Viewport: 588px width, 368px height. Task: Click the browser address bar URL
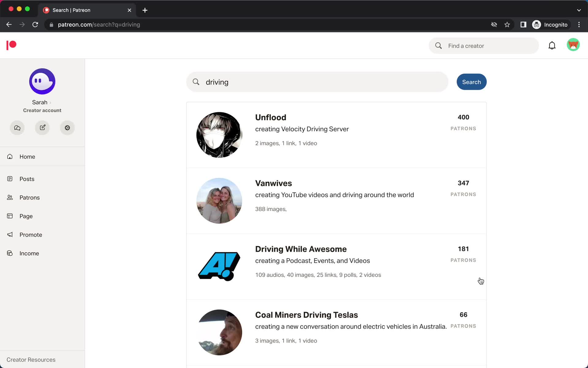99,25
